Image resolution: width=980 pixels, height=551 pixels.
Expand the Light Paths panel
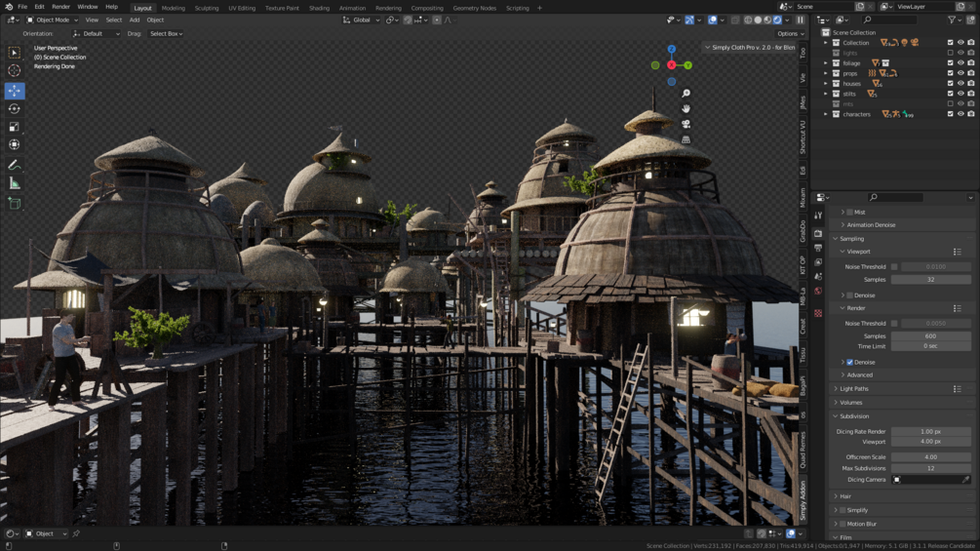pos(854,388)
